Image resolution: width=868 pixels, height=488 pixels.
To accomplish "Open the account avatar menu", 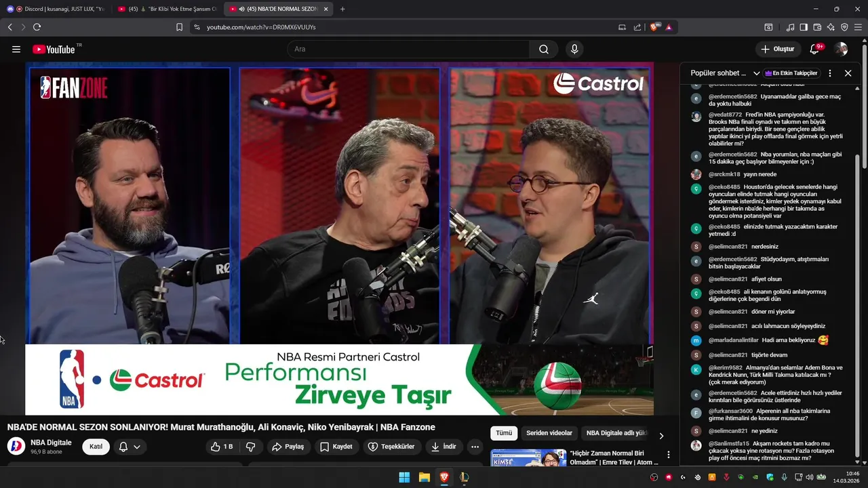I will [x=841, y=49].
